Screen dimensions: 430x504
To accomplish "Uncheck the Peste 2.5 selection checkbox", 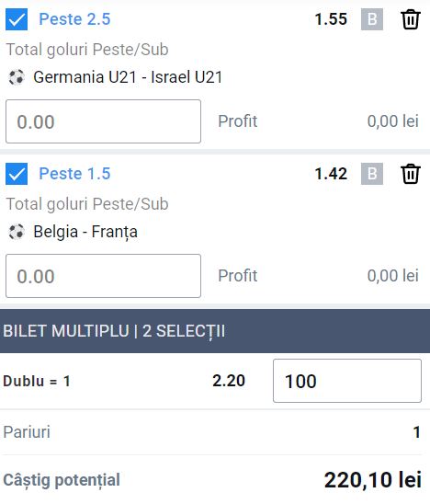I will (17, 19).
